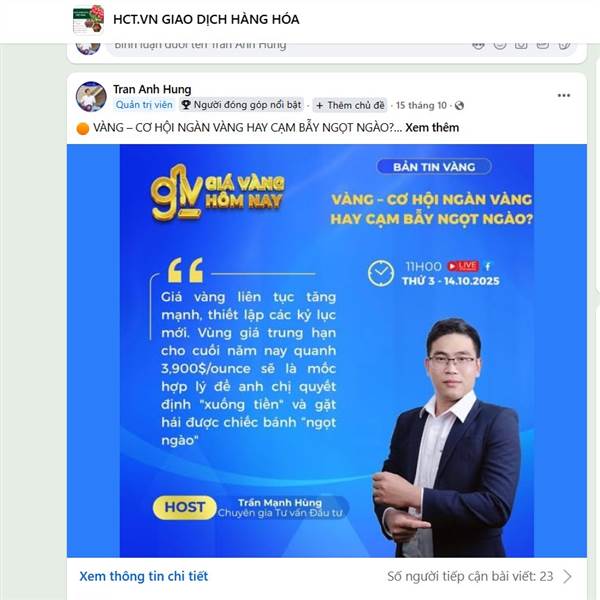Click the orange circle emoji before VÀNG
The width and height of the screenshot is (600, 600).
tap(83, 129)
